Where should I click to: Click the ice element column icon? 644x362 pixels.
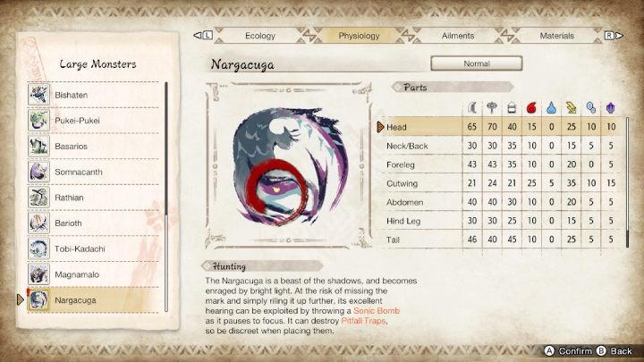click(591, 108)
